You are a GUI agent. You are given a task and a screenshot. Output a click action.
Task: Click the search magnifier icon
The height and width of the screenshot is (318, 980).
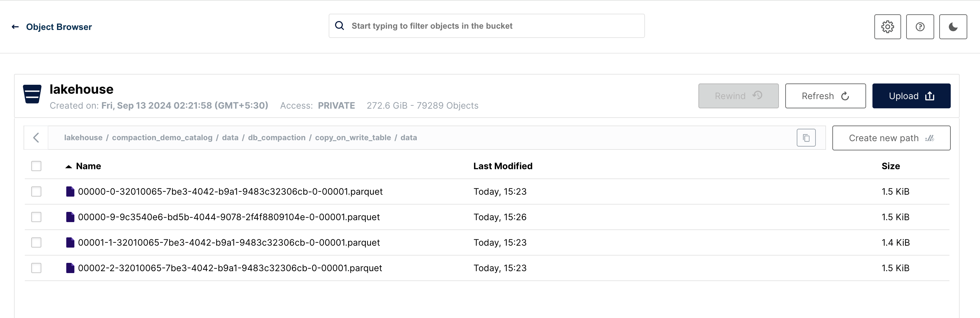pyautogui.click(x=339, y=25)
